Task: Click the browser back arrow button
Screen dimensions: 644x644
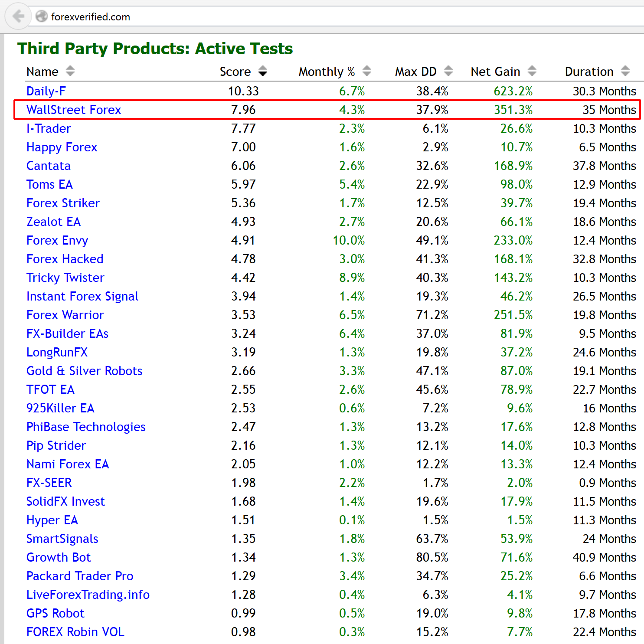Action: 18,17
